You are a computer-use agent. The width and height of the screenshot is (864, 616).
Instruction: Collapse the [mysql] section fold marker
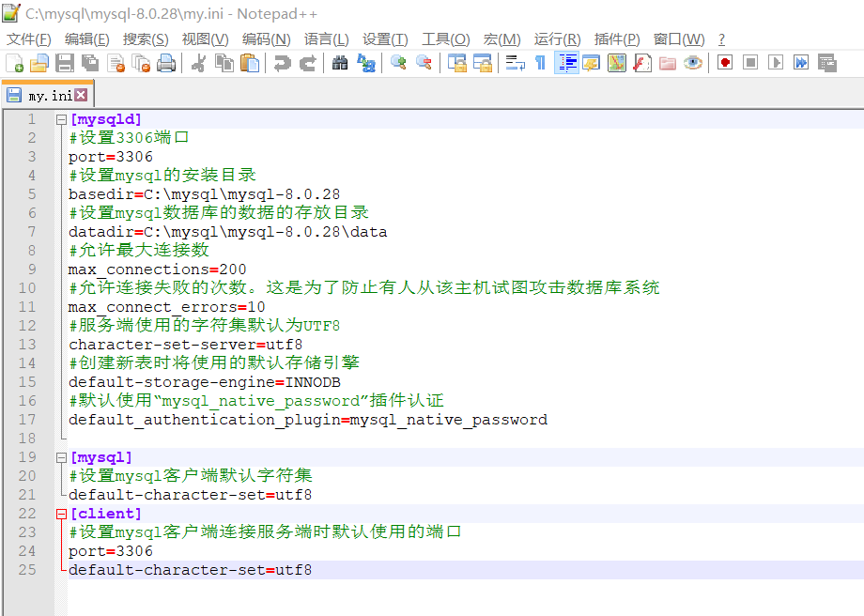tap(61, 458)
